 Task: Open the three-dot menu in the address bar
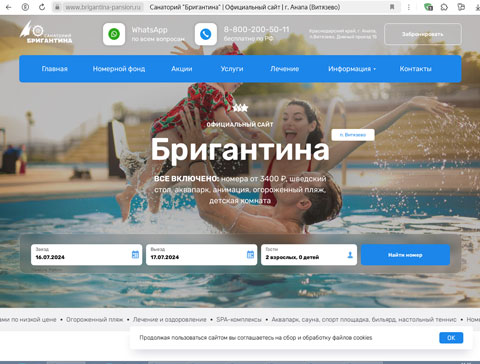409,7
